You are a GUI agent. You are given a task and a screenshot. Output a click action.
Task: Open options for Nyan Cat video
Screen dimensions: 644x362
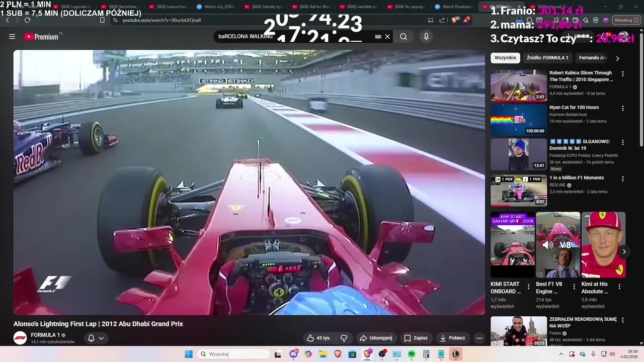(x=623, y=108)
